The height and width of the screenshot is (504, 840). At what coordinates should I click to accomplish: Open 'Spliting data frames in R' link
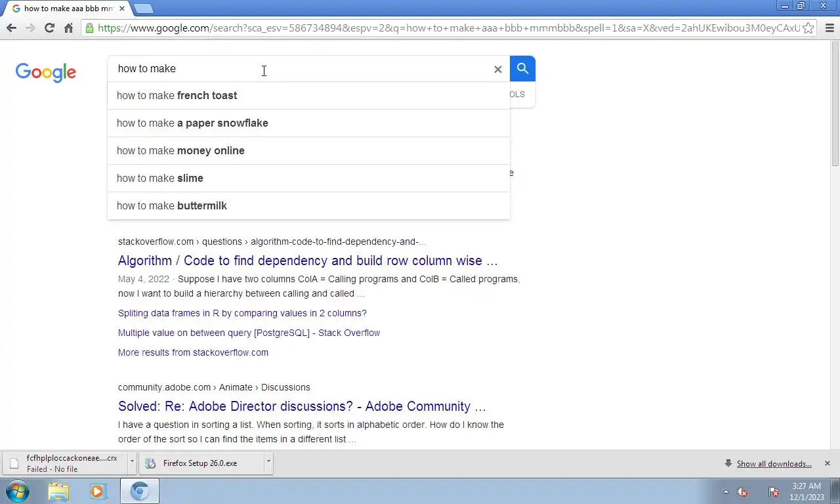[242, 313]
